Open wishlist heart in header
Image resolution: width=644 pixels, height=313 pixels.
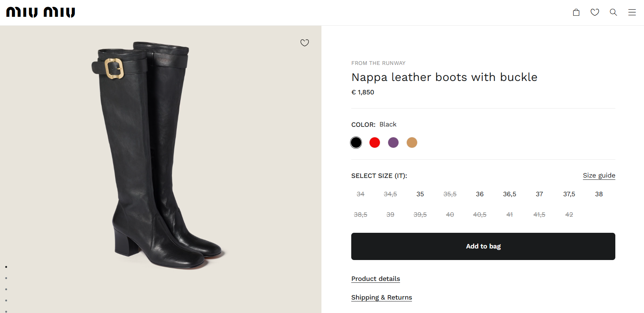pos(595,12)
